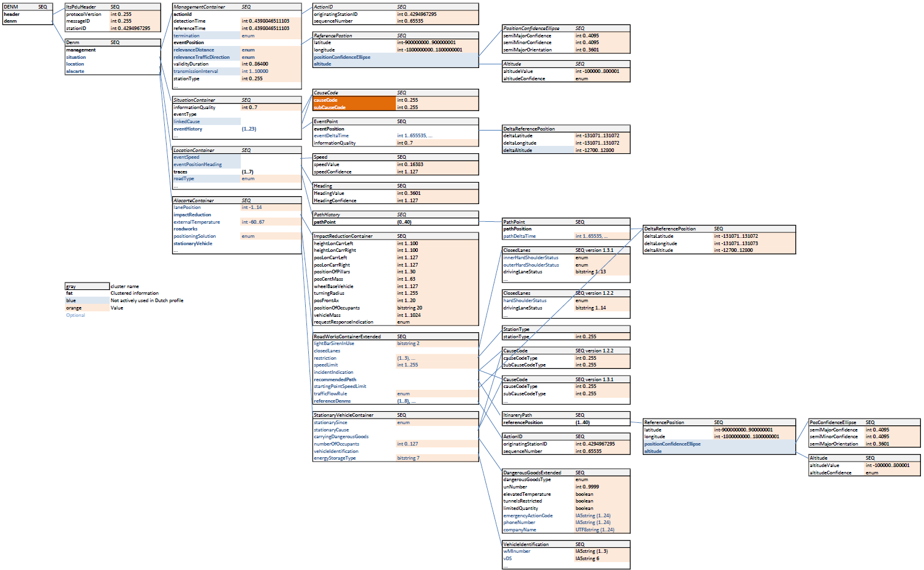The width and height of the screenshot is (924, 570).
Task: Click the RoadWorksContainerExtended title
Action: pyautogui.click(x=347, y=336)
